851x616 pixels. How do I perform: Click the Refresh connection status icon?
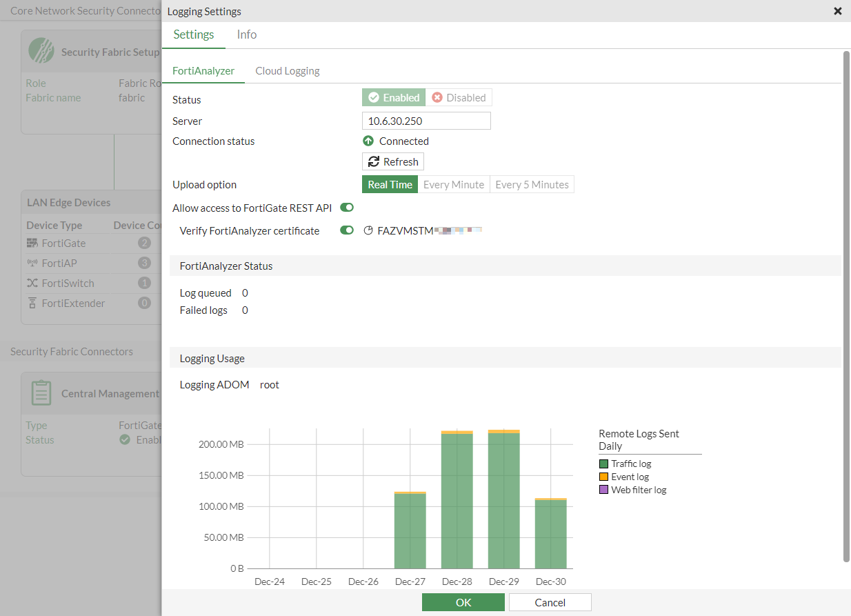pos(375,161)
